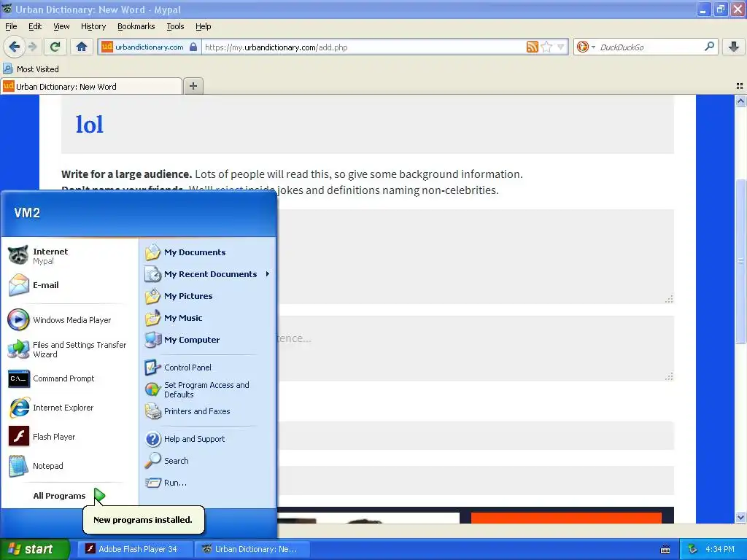Open the browser Home icon
Image resolution: width=747 pixels, height=560 pixels.
(x=82, y=47)
